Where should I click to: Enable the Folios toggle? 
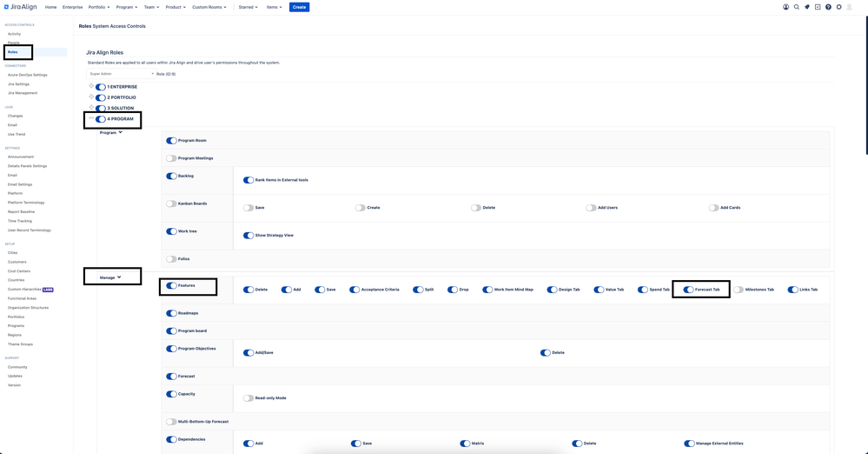click(x=172, y=259)
